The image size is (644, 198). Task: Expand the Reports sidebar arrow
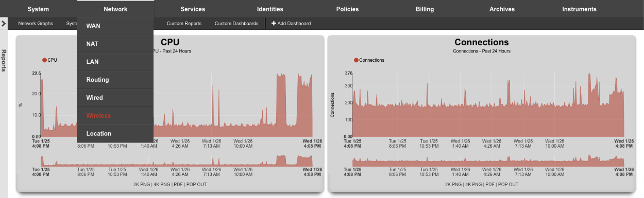tap(4, 24)
